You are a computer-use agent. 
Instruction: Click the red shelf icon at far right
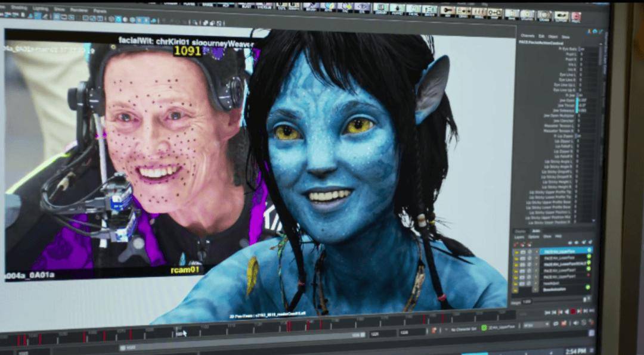click(x=575, y=16)
